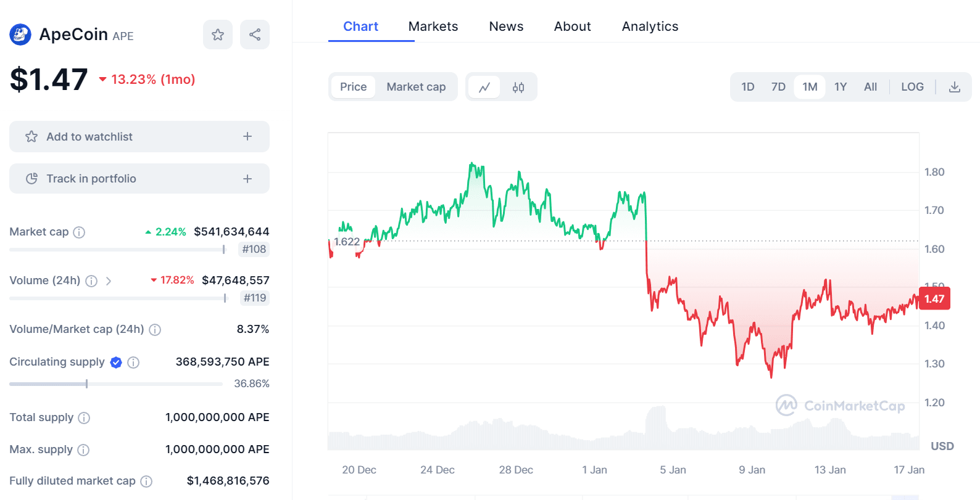Screen dimensions: 980x500
Task: Download chart data icon
Action: (x=954, y=87)
